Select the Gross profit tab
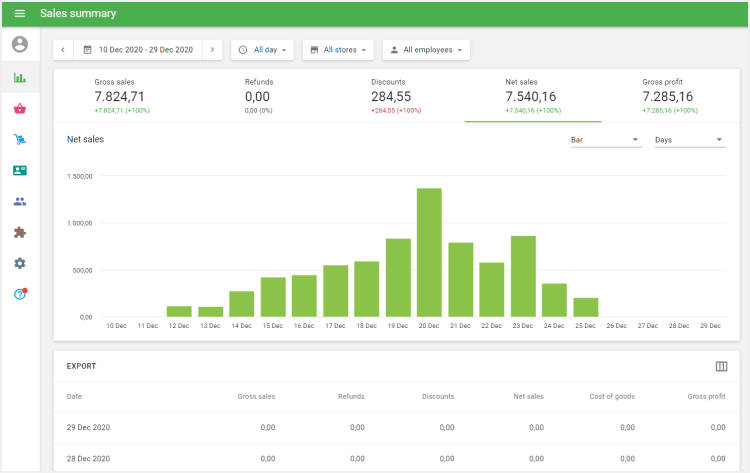The height and width of the screenshot is (473, 750). (669, 96)
